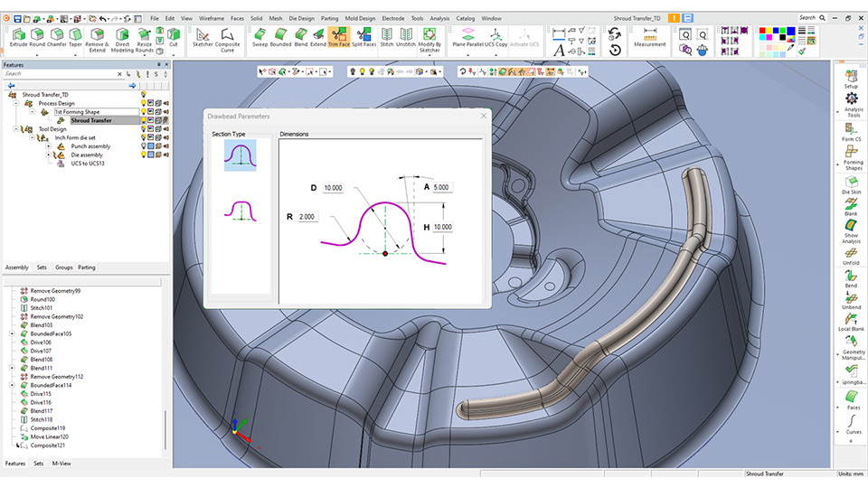Collapse the Tool Design tree node
Screen dimensions: 868x488
click(15, 129)
